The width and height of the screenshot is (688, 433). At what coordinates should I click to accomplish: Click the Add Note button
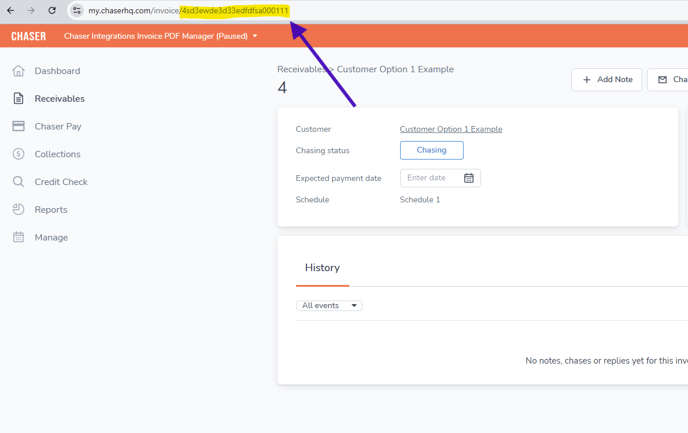(x=606, y=79)
